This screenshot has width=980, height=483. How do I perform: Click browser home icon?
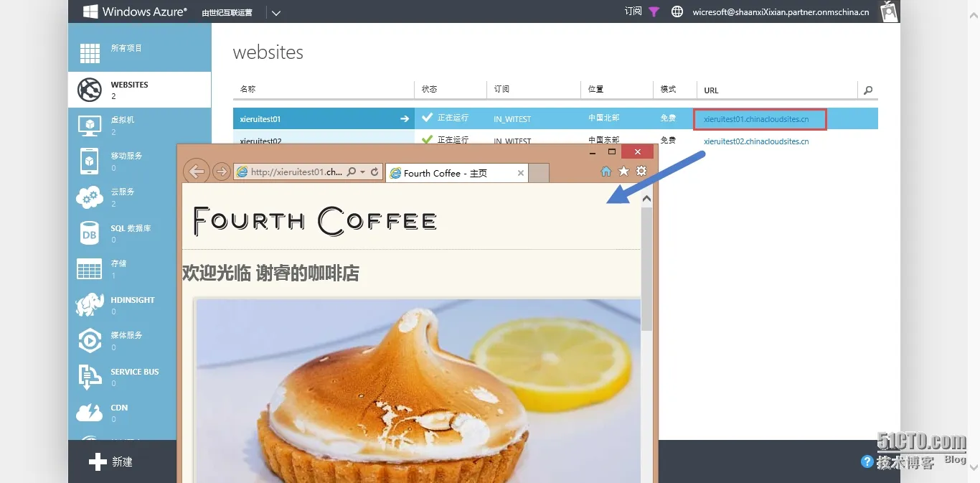point(606,171)
